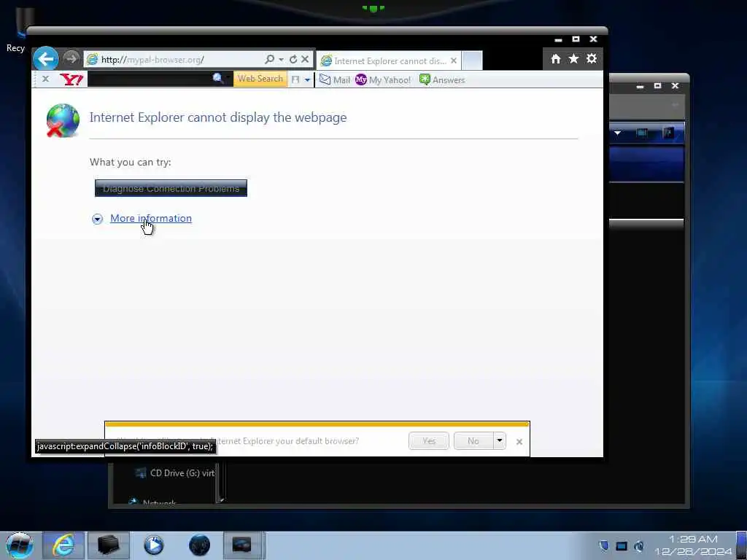747x560 pixels.
Task: Click the grey Forward arrow button
Action: (x=71, y=58)
